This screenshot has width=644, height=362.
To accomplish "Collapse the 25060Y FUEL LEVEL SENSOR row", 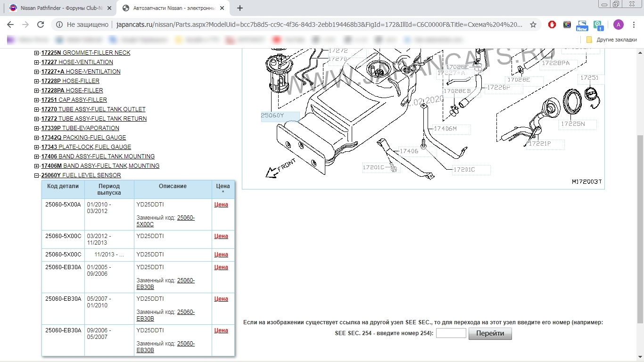I will coord(37,175).
